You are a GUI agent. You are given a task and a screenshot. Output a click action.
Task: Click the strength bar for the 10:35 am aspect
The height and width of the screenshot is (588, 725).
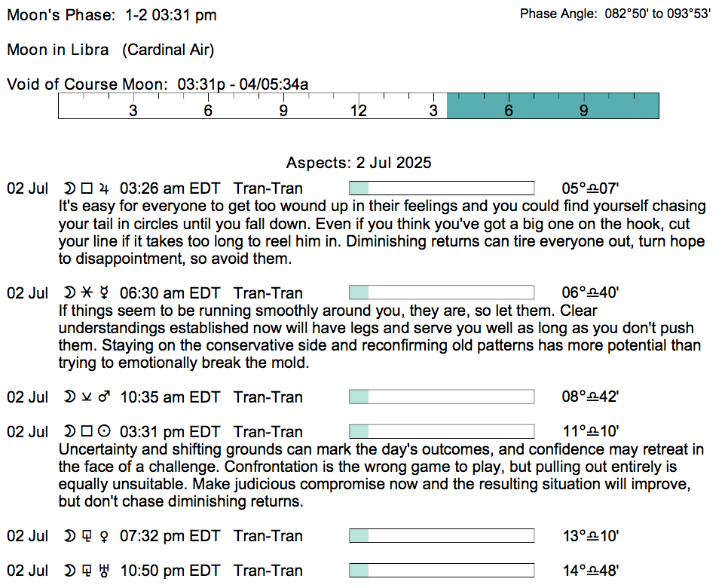click(x=442, y=397)
